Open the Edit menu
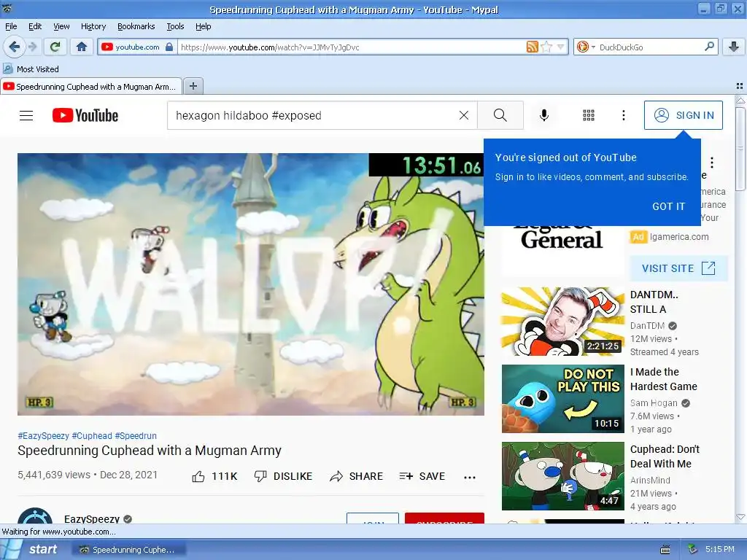This screenshot has width=747, height=560. [x=35, y=26]
